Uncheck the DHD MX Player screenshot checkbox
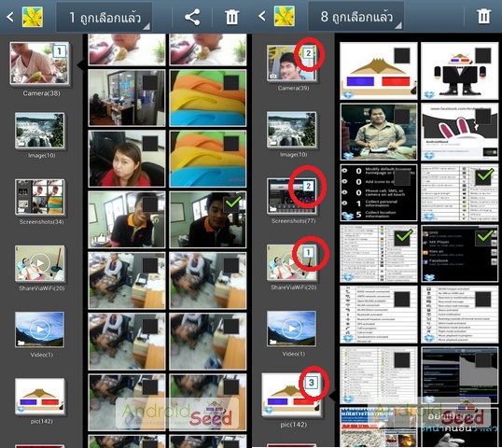 tap(484, 237)
